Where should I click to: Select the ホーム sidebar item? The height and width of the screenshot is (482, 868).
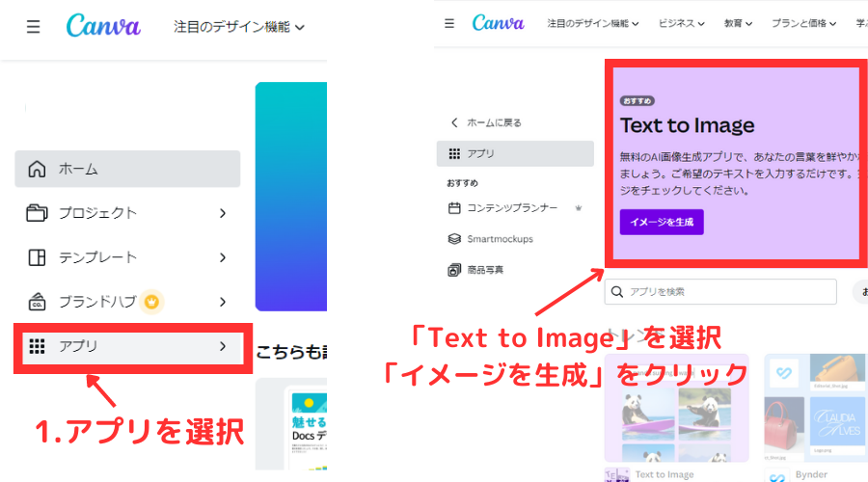[x=127, y=169]
